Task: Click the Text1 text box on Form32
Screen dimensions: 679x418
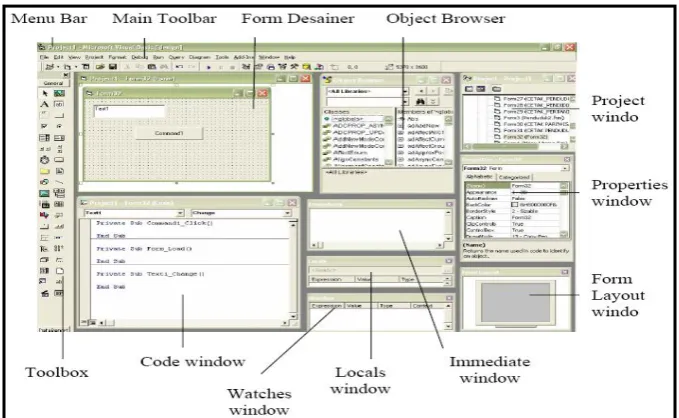Action: point(129,111)
